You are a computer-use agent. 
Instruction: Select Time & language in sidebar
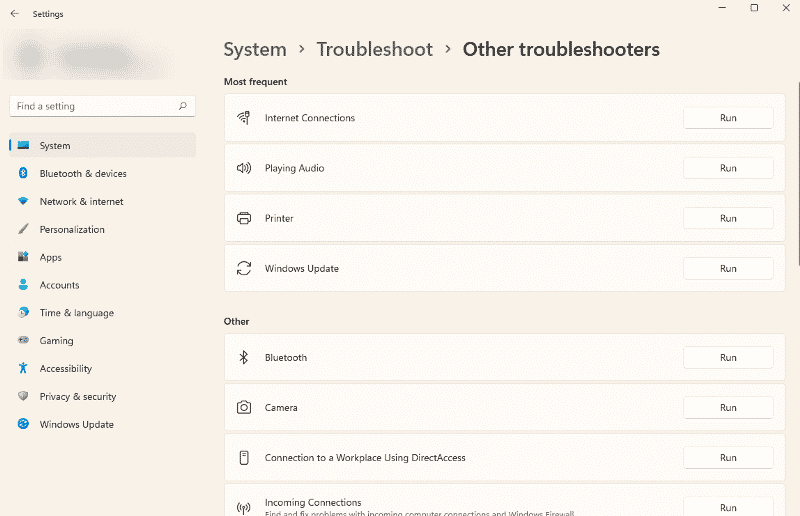tap(76, 313)
